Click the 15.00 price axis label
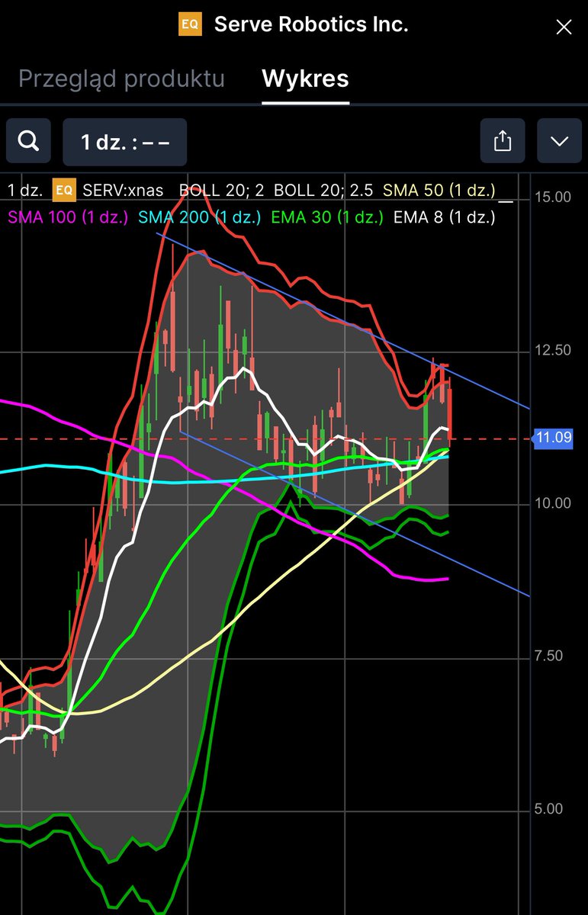This screenshot has height=915, width=588. [553, 197]
